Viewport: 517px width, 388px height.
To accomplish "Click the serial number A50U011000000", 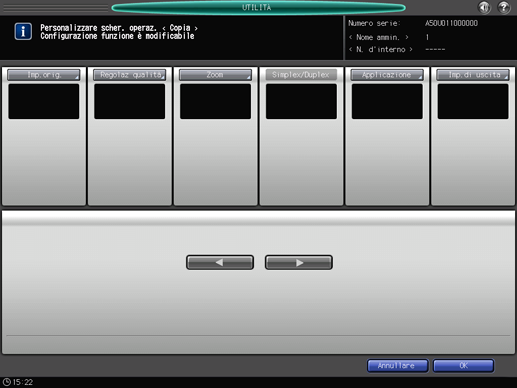I will pos(451,23).
